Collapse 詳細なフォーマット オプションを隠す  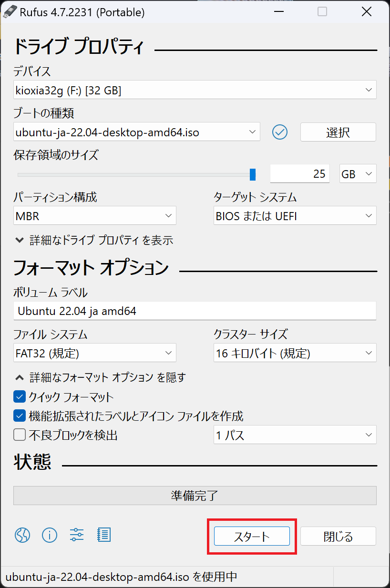(100, 377)
